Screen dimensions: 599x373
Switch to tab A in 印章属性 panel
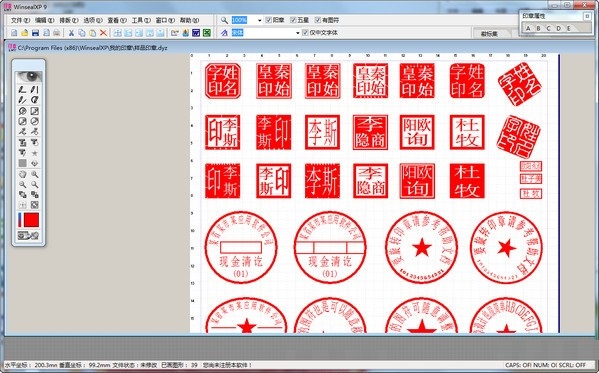[528, 28]
